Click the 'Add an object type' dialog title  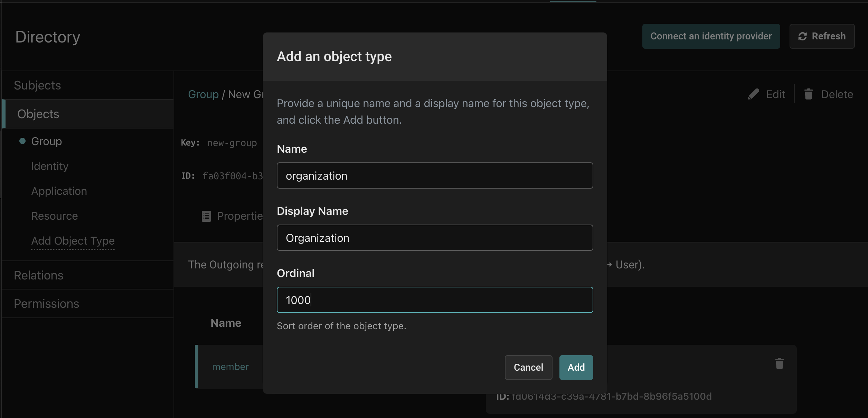click(x=334, y=57)
